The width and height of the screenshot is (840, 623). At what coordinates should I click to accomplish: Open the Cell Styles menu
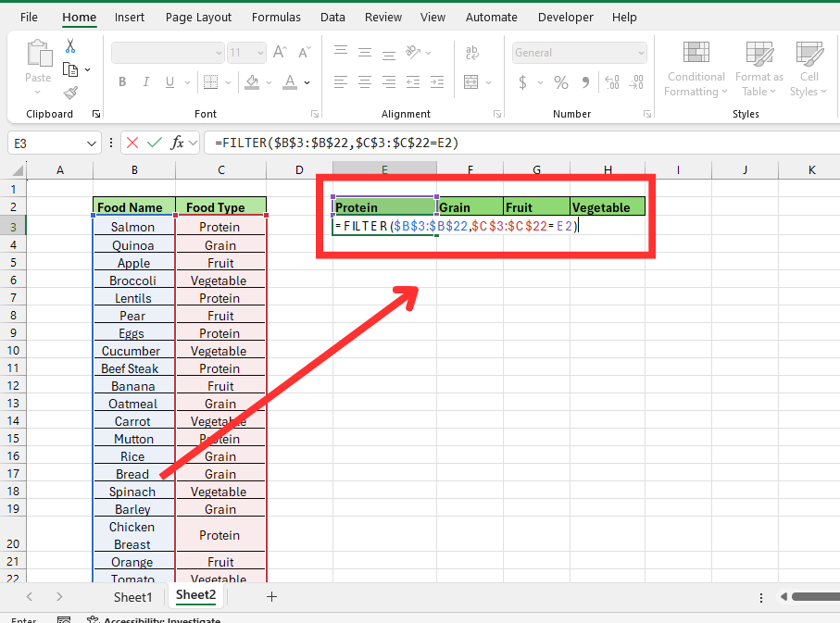click(x=809, y=69)
